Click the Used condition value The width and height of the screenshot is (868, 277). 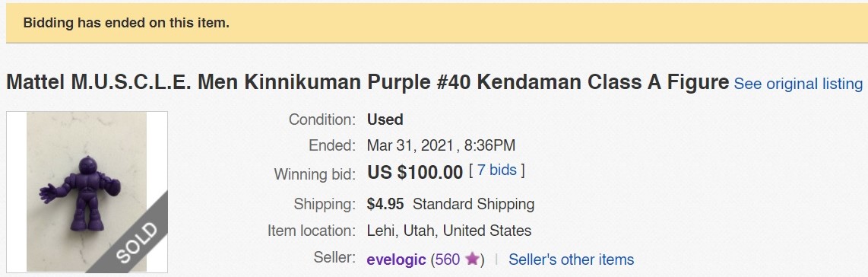click(x=385, y=119)
